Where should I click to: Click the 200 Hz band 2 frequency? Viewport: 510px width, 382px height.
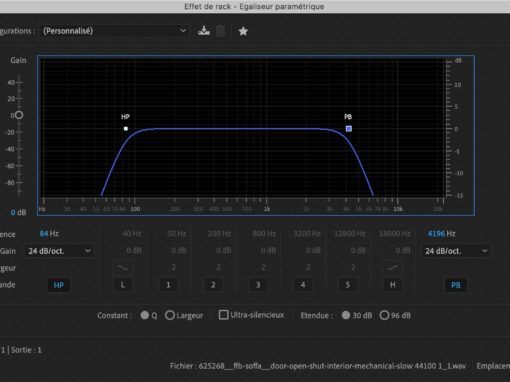point(219,234)
